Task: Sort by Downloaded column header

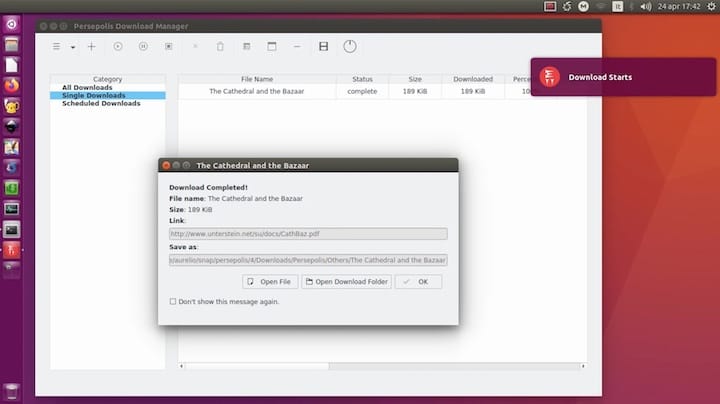Action: [473, 79]
